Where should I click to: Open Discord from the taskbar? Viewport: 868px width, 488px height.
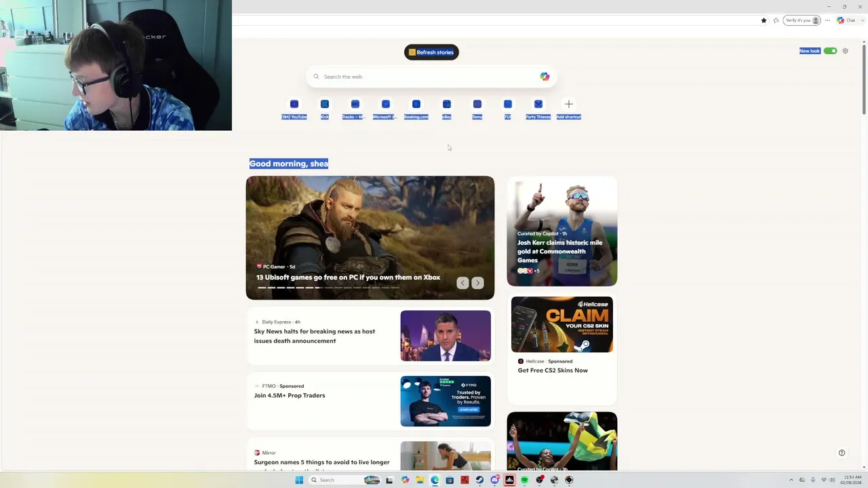point(494,480)
